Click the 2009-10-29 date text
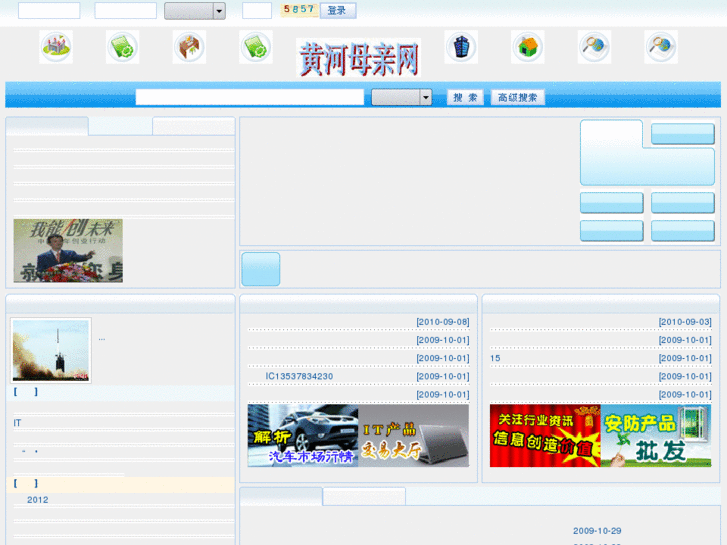 pos(597,531)
